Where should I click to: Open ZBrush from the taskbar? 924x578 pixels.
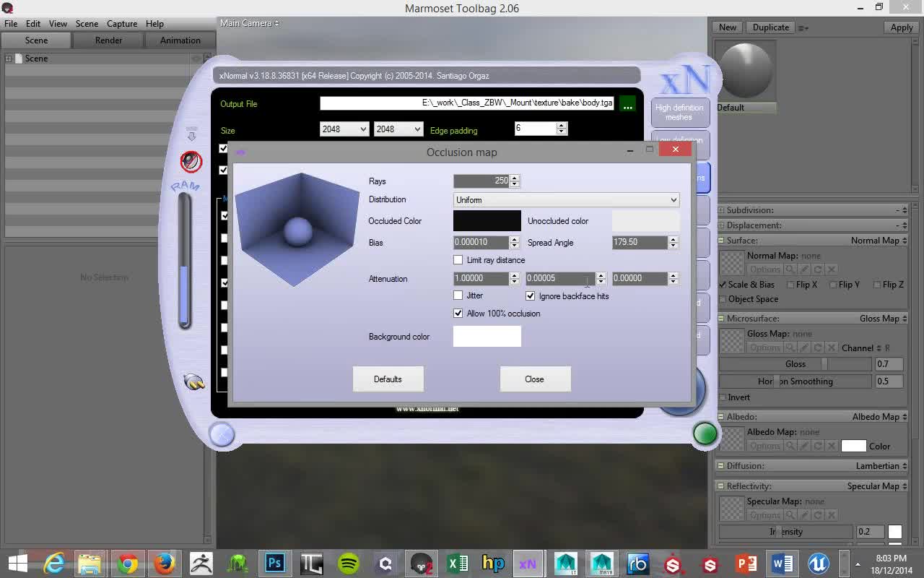pos(201,563)
